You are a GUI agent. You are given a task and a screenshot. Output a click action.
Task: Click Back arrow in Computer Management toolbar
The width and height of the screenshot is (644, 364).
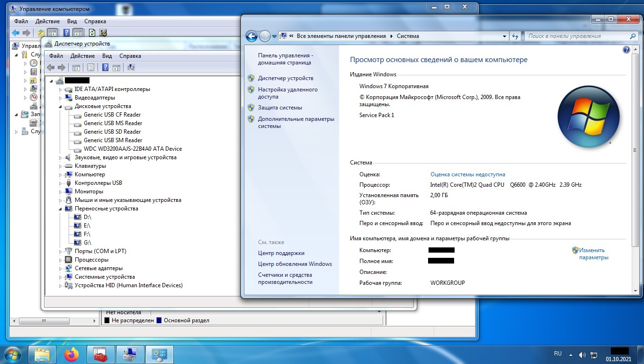tap(16, 33)
